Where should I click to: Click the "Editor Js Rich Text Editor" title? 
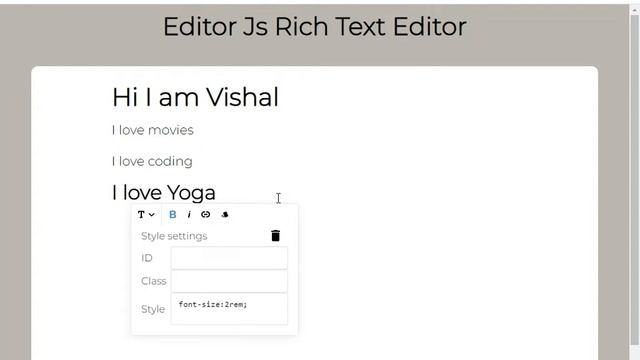[x=315, y=27]
